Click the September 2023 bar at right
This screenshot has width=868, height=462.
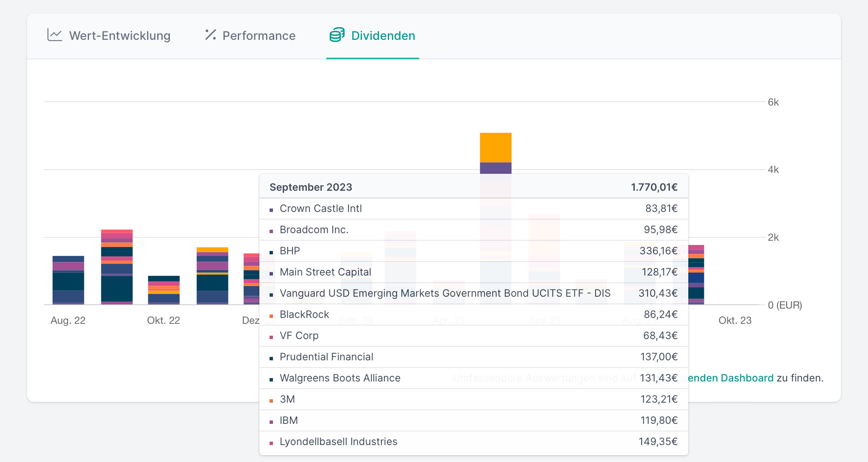coord(696,275)
